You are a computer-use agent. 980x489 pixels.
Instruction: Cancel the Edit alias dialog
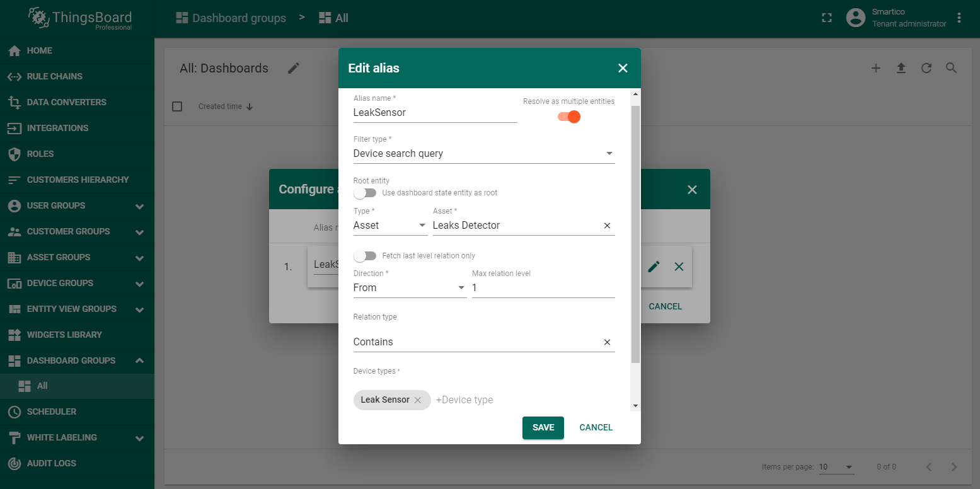point(596,427)
